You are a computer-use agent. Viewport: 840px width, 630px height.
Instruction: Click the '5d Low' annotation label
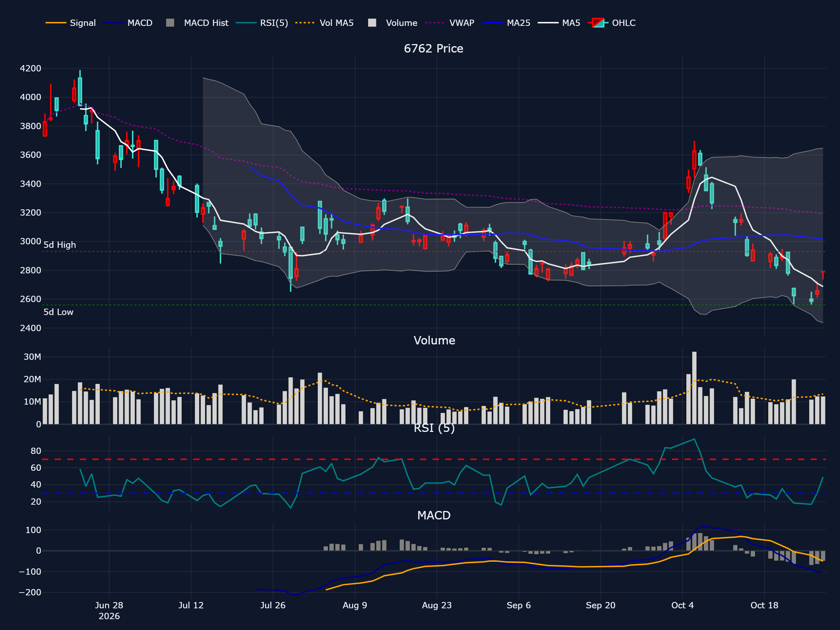pos(58,312)
